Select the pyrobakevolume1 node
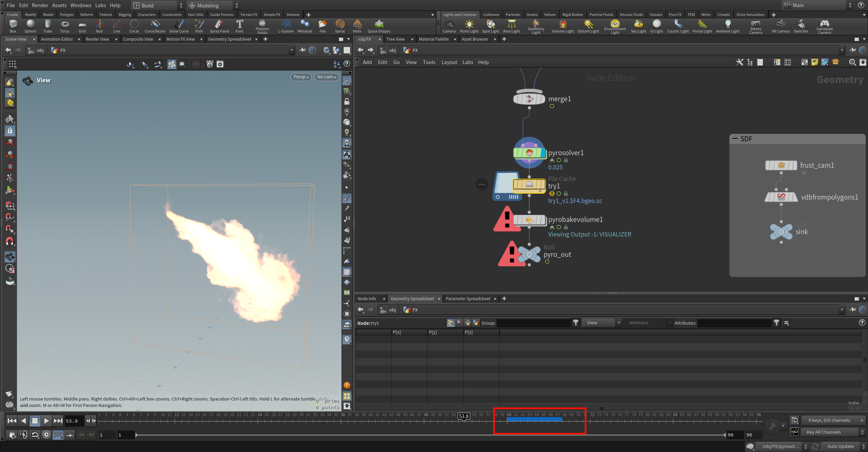 529,220
